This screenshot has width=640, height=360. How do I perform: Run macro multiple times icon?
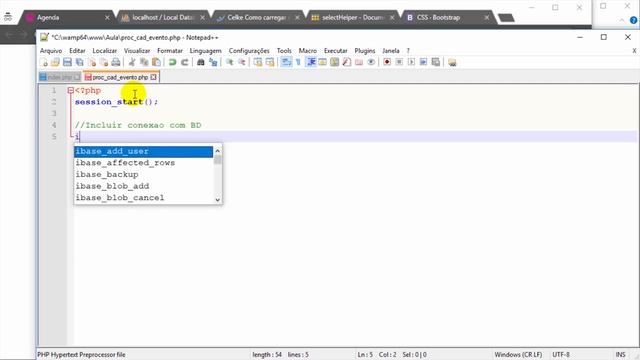423,62
